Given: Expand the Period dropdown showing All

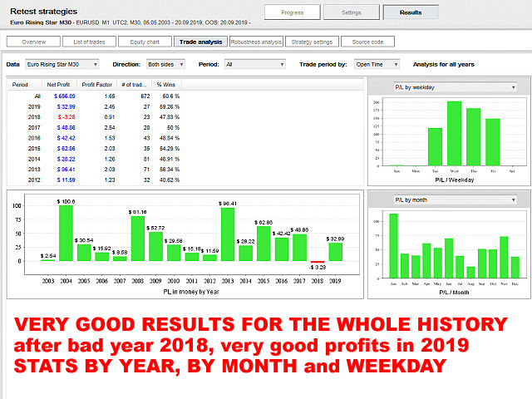Looking at the screenshot, I should coord(254,63).
